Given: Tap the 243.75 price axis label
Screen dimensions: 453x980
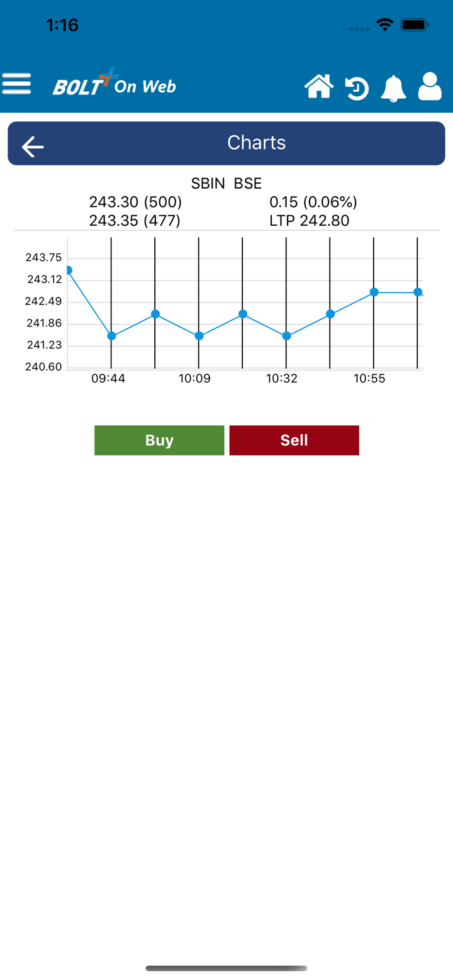Looking at the screenshot, I should point(43,257).
